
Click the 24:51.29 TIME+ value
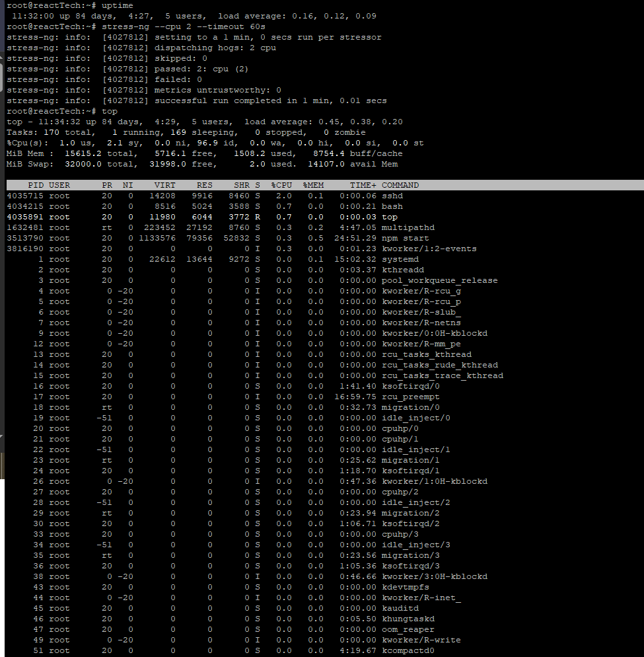pos(355,238)
